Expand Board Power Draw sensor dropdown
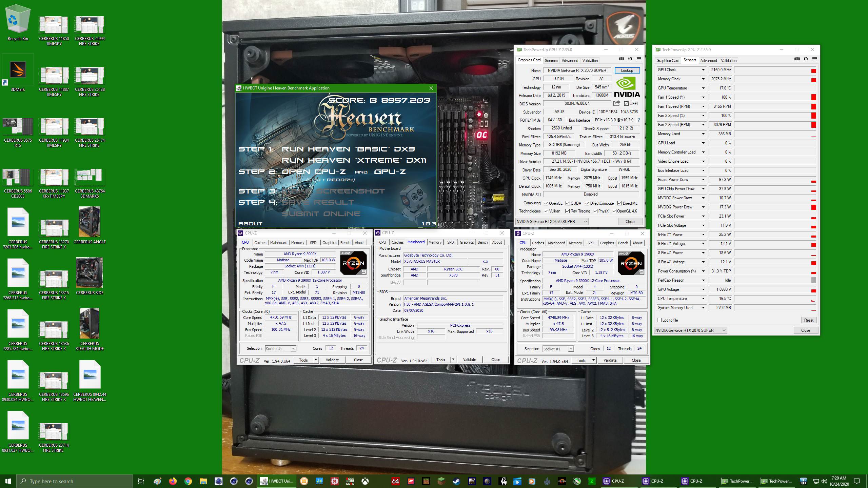 click(x=703, y=180)
